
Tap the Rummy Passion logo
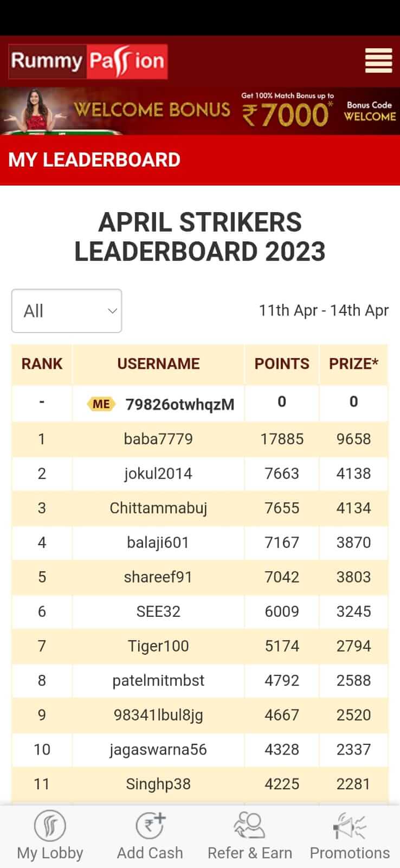88,61
